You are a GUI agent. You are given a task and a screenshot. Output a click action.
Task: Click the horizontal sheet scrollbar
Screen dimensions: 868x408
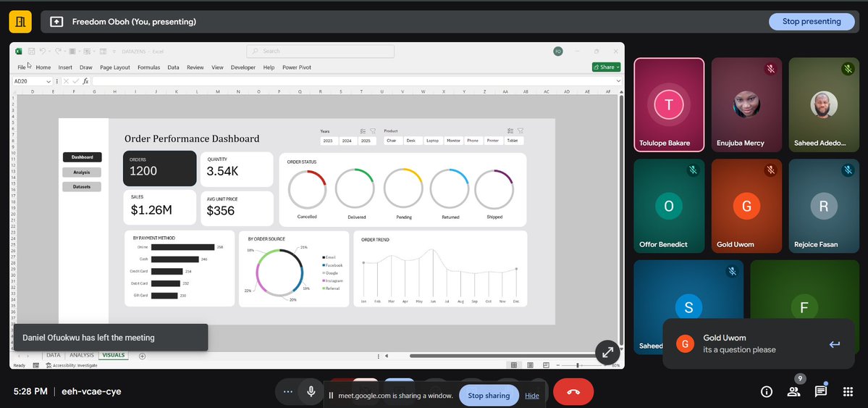pyautogui.click(x=502, y=356)
